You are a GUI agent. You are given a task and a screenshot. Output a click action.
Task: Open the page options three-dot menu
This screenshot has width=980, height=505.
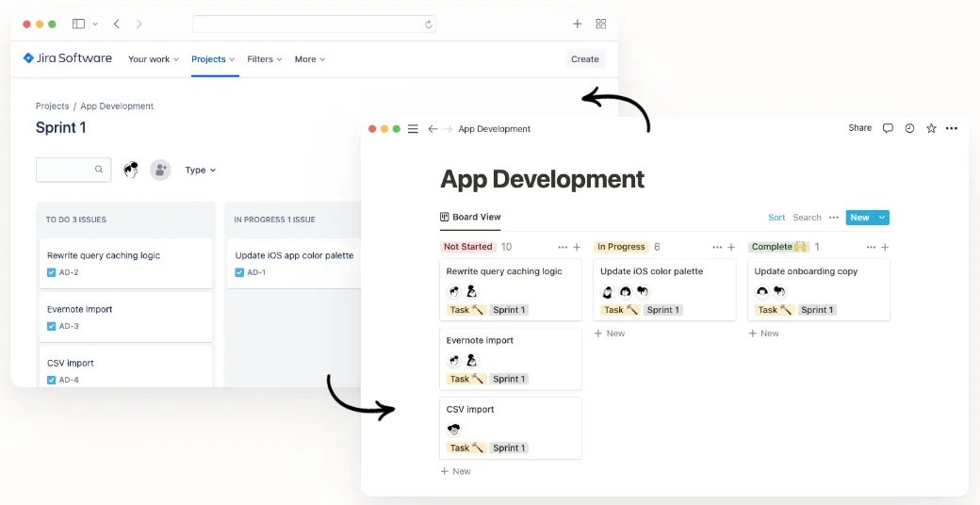pyautogui.click(x=951, y=128)
